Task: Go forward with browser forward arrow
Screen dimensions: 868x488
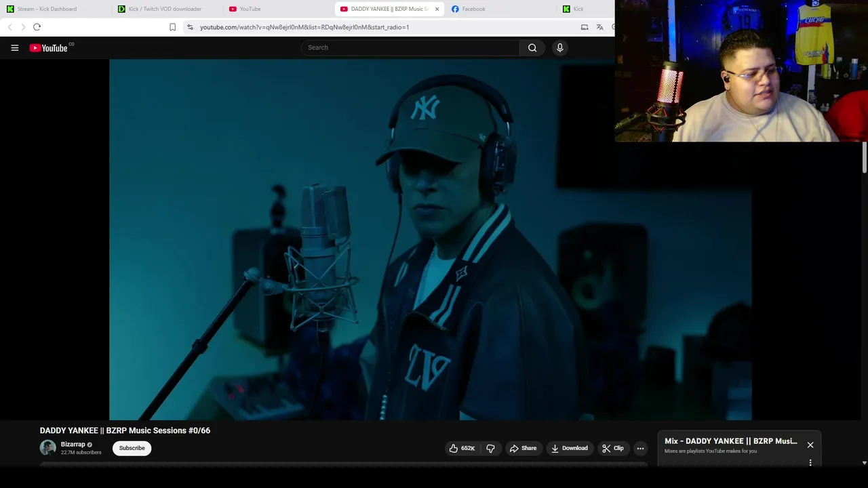Action: pyautogui.click(x=23, y=27)
